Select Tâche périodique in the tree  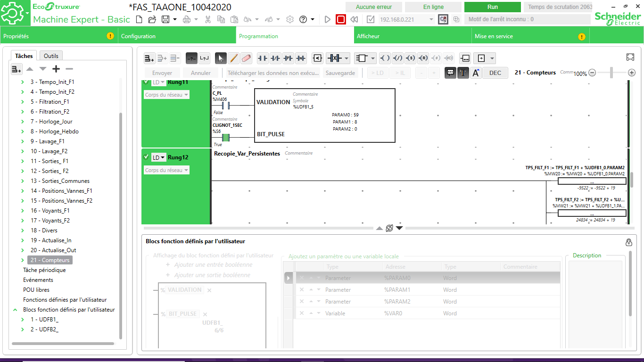pyautogui.click(x=44, y=270)
